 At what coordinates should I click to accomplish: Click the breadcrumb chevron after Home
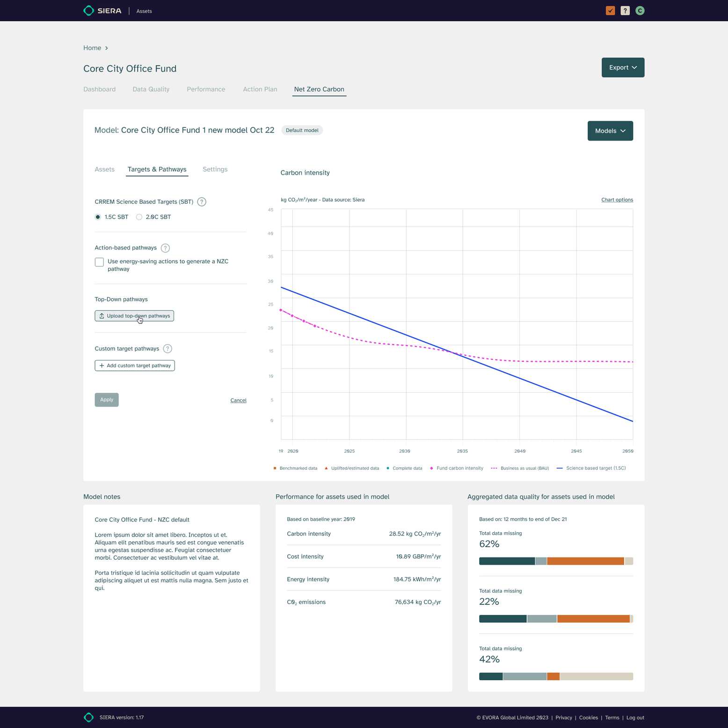[x=107, y=48]
